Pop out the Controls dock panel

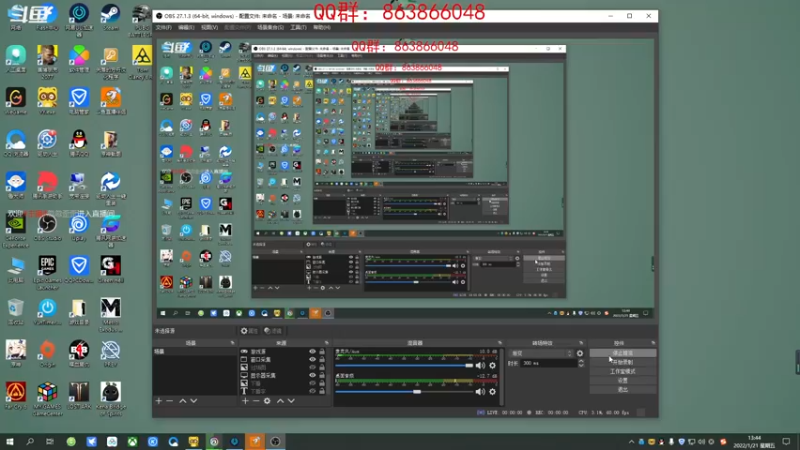pos(653,343)
